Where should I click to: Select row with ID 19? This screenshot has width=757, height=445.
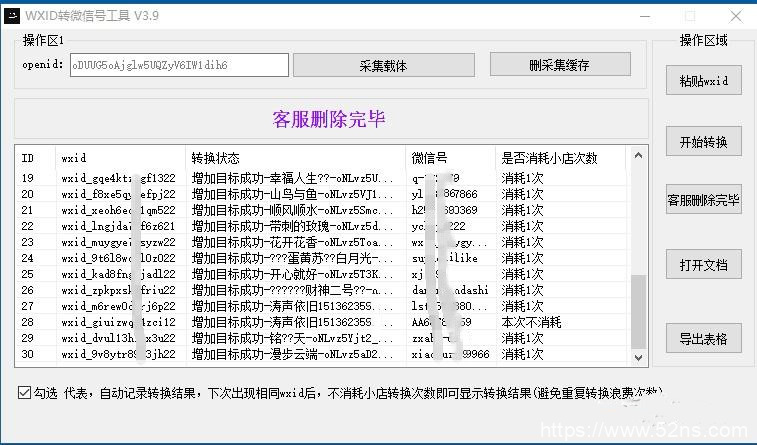(x=321, y=178)
